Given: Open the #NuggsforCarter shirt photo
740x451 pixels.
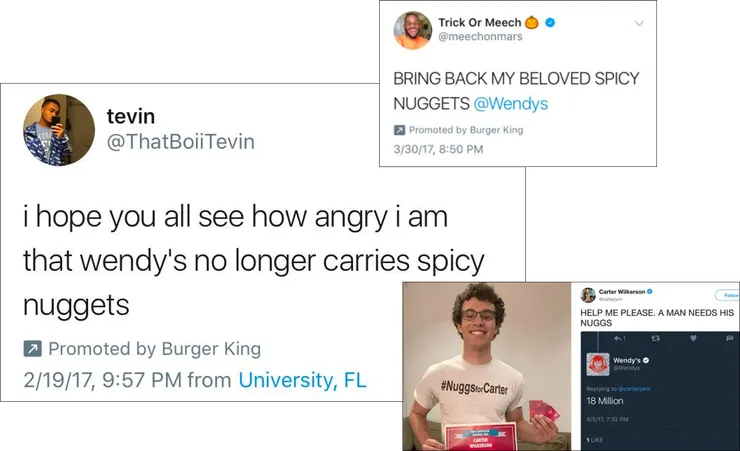Looking at the screenshot, I should [x=487, y=366].
